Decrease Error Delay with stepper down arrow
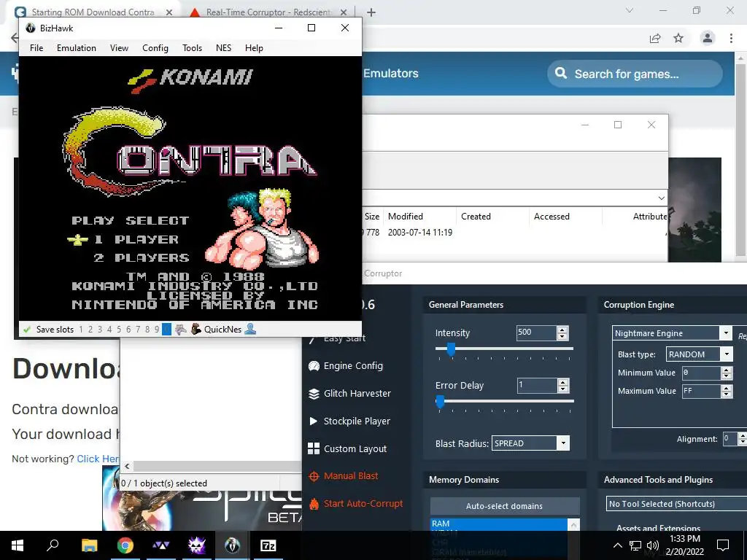The width and height of the screenshot is (747, 560). click(562, 389)
